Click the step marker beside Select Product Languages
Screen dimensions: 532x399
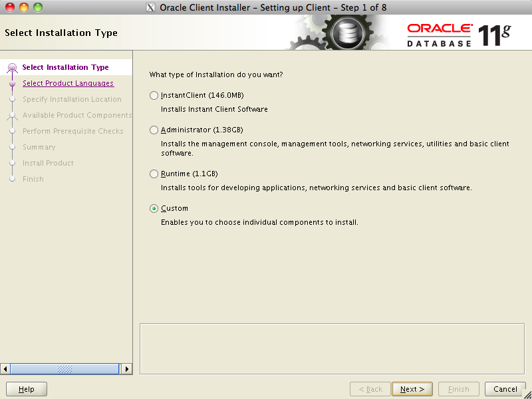pyautogui.click(x=12, y=84)
